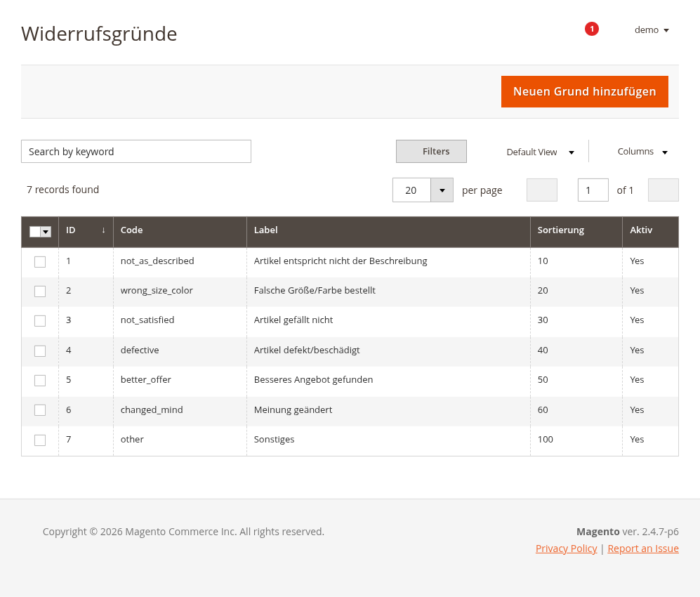Go to next page button
This screenshot has height=597, width=700.
pos(663,190)
